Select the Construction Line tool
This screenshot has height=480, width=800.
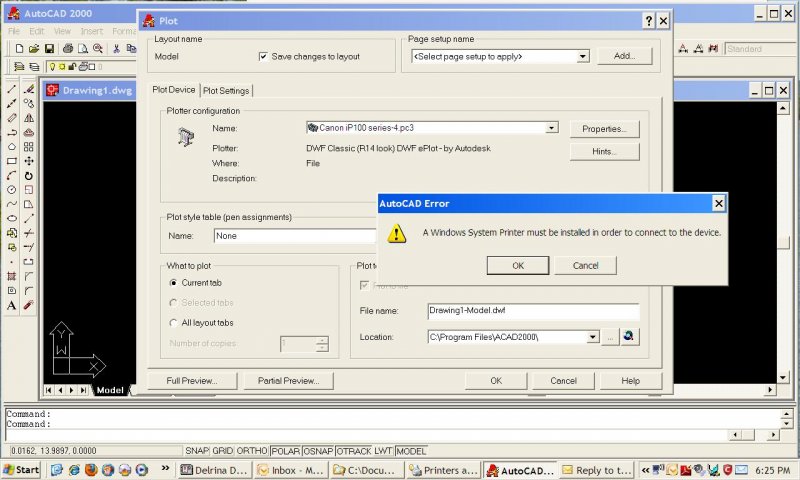pyautogui.click(x=12, y=103)
